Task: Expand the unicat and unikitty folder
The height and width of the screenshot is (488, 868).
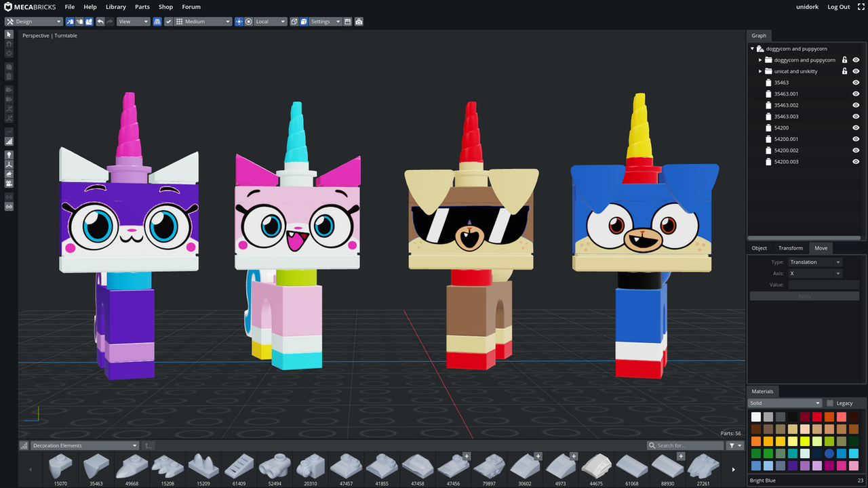Action: (x=760, y=71)
